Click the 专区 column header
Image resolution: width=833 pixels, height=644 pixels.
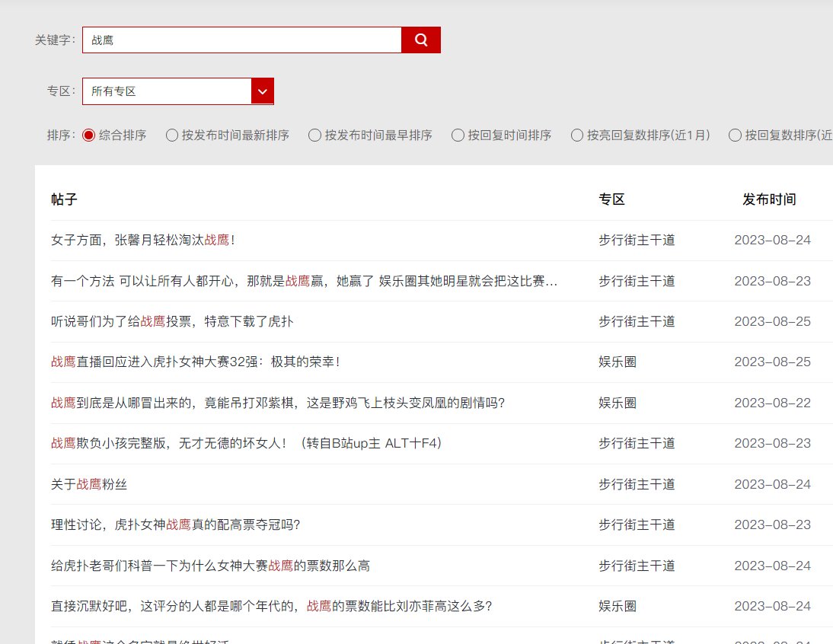611,199
